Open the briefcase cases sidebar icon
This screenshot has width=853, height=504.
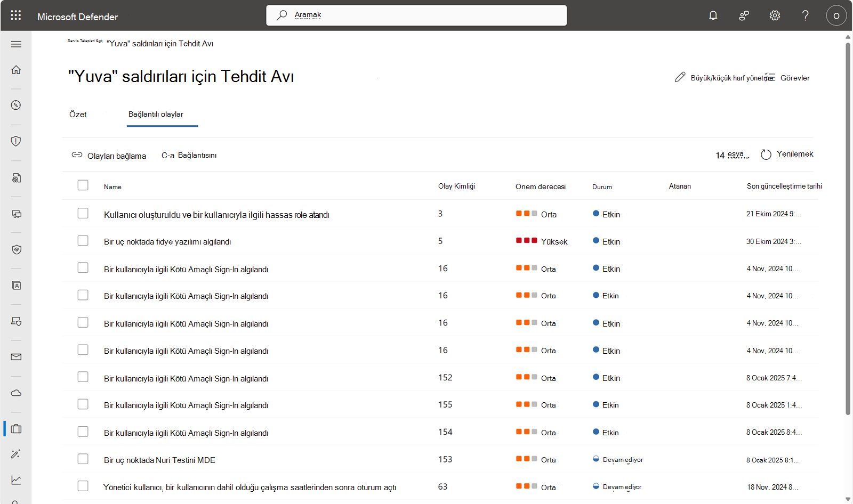click(x=16, y=429)
